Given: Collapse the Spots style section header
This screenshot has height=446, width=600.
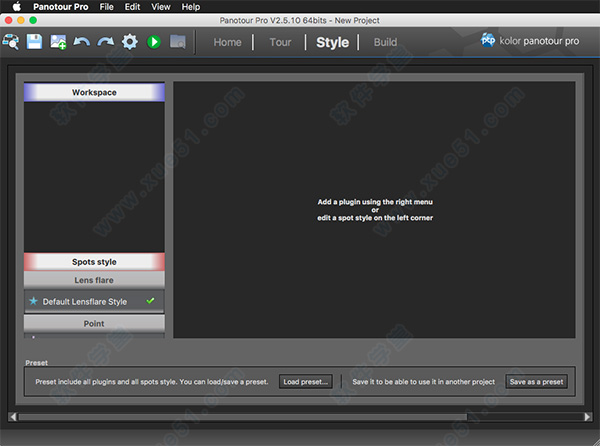Looking at the screenshot, I should coord(94,262).
